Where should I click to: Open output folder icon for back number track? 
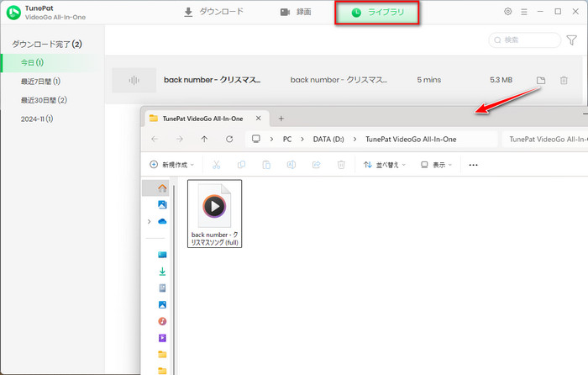pos(541,81)
